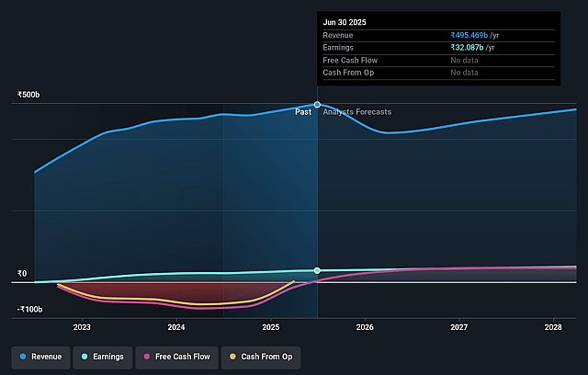Select the 2028 x-axis label
588x375 pixels.
point(553,327)
